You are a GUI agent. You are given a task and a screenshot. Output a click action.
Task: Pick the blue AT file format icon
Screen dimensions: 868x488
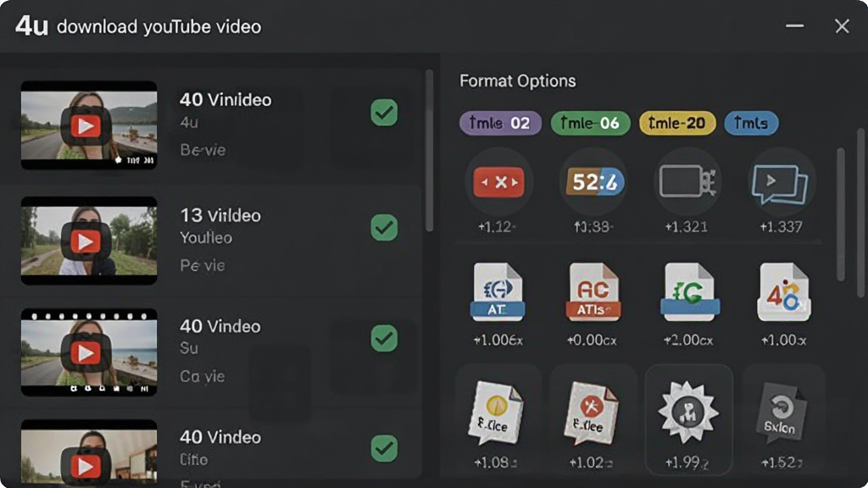click(x=498, y=292)
